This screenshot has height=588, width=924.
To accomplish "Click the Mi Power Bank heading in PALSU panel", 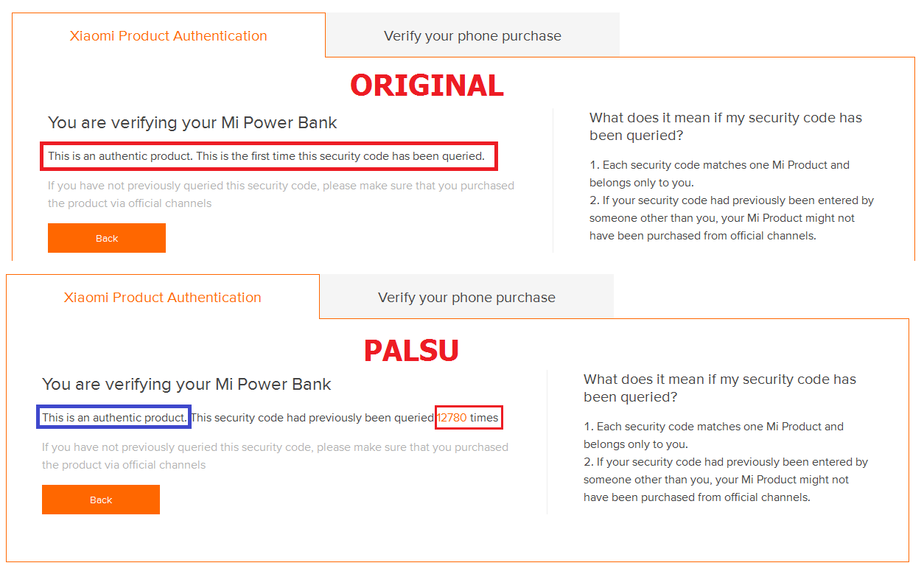I will point(186,384).
